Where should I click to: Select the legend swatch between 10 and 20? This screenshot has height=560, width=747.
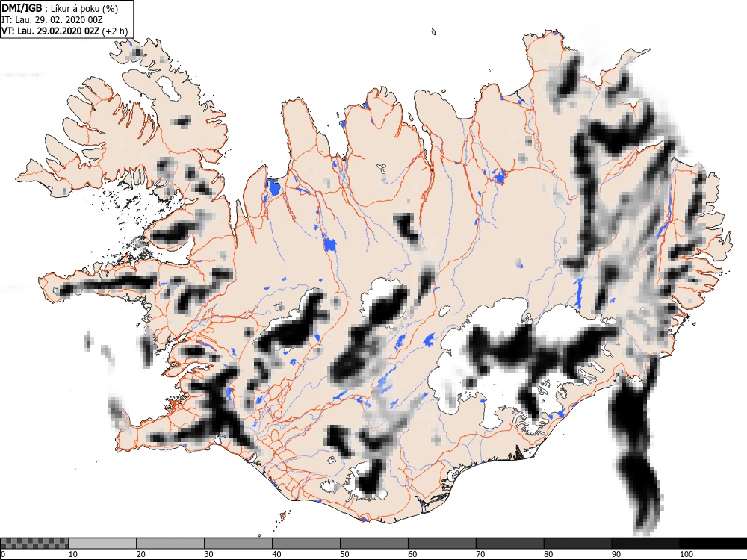[102, 544]
